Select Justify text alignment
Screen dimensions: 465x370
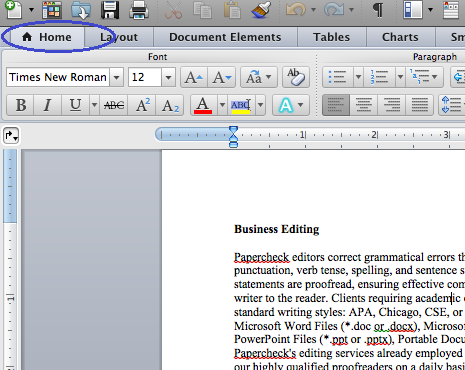(x=420, y=105)
